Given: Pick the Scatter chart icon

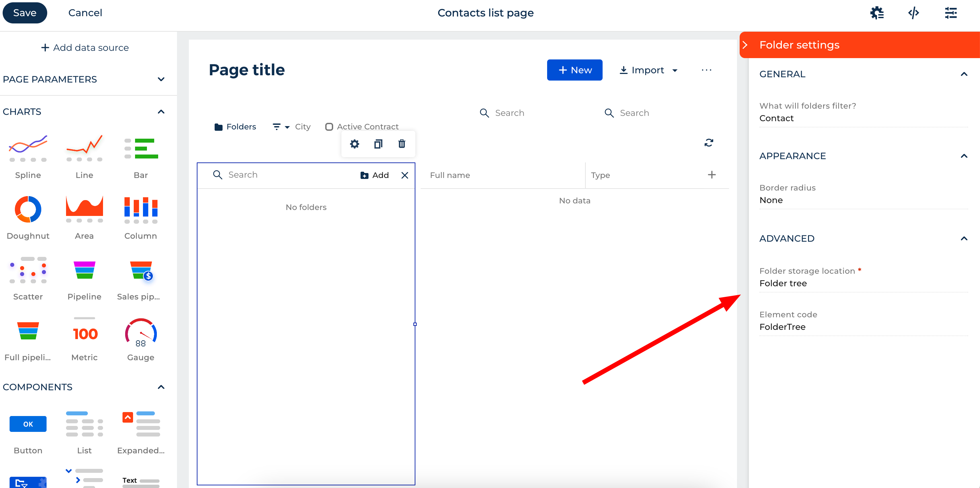Looking at the screenshot, I should click(28, 270).
